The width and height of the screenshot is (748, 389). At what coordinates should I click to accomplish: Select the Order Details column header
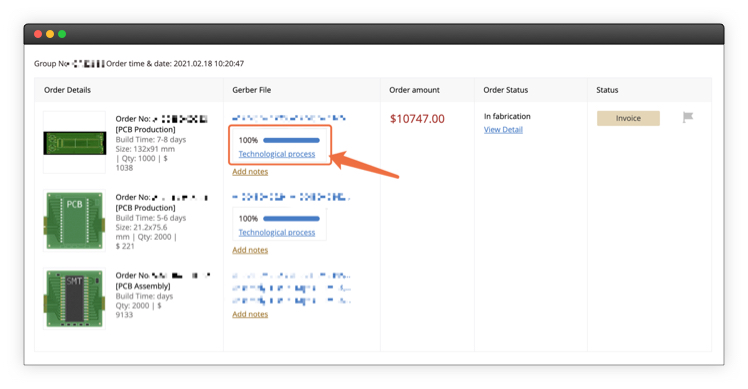[67, 90]
